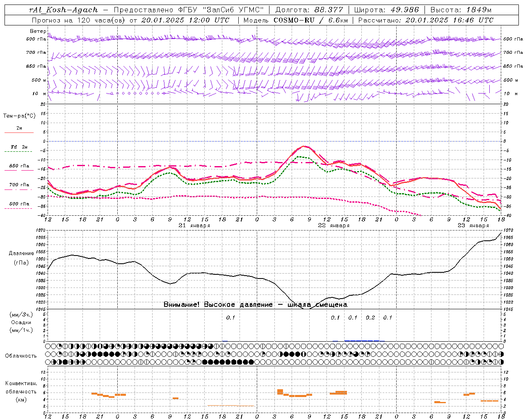Screen dimensions: 525x420
Task: Click the 22 января date label
Action: click(334, 226)
